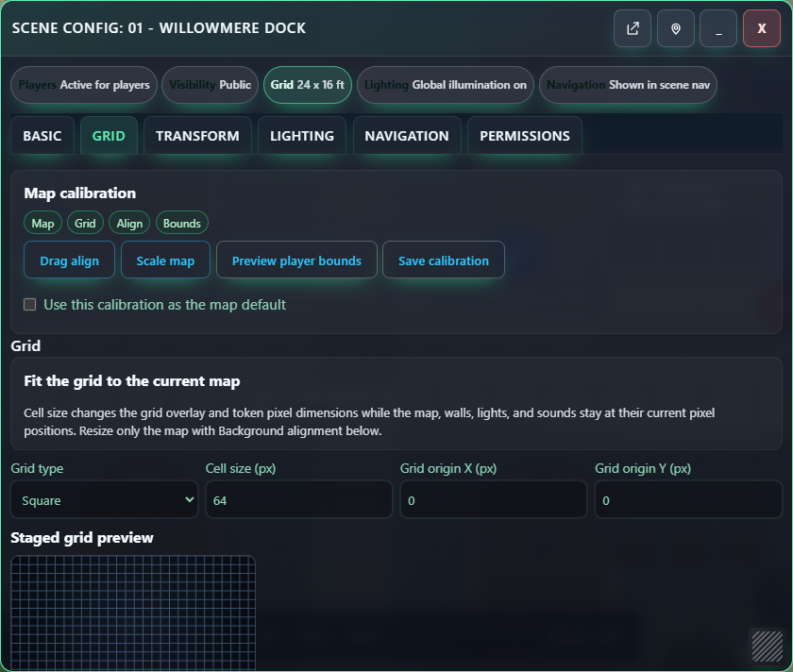Switch to the Basic tab
The height and width of the screenshot is (672, 793).
(x=42, y=136)
